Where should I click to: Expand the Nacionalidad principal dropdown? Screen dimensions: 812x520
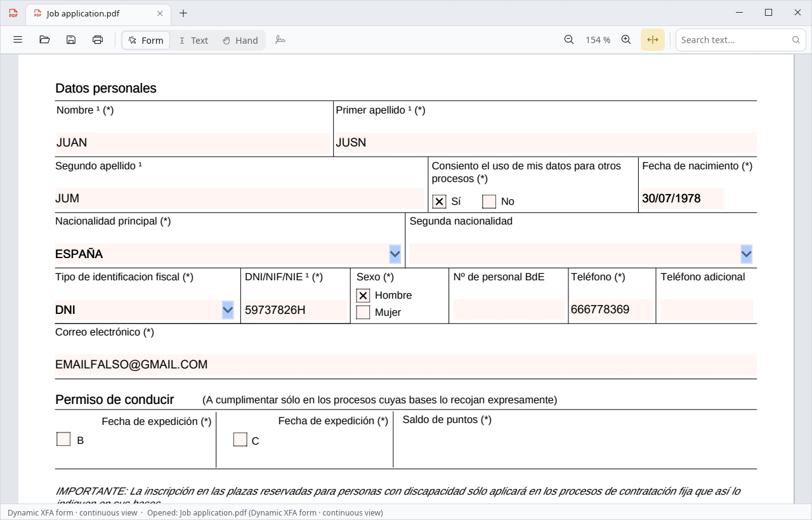pyautogui.click(x=395, y=254)
